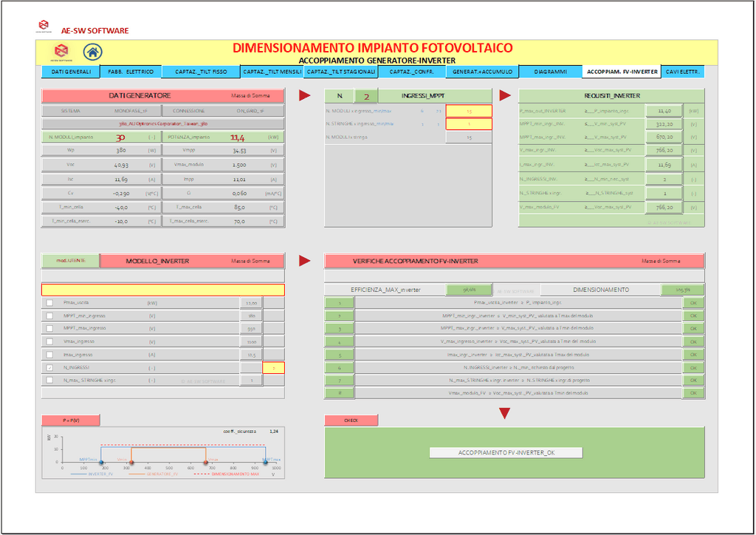Tick the MPPT_min_ingresso checkbox
Screen dimensions: 756x535
(49, 316)
